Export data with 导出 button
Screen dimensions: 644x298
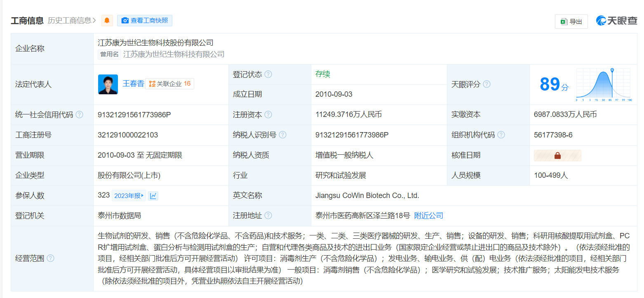(571, 22)
